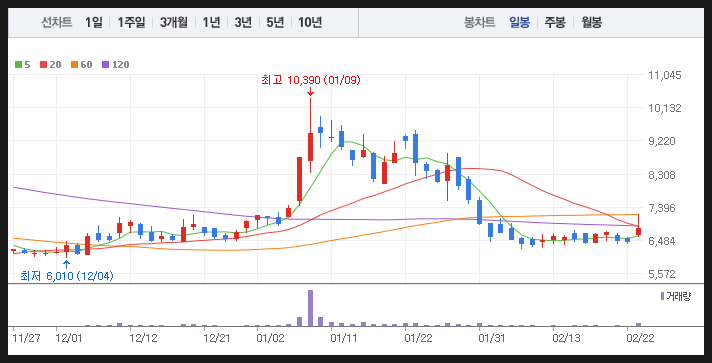Screen dimensions: 712x363
Task: Switch to the 1주일 line chart
Action: pyautogui.click(x=131, y=22)
